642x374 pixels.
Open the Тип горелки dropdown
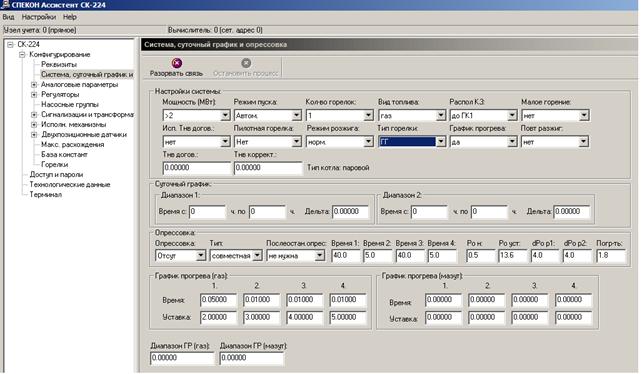[441, 142]
